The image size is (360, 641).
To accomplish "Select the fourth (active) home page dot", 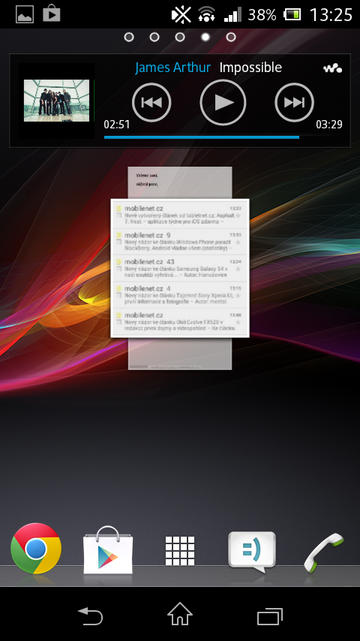I will click(206, 37).
